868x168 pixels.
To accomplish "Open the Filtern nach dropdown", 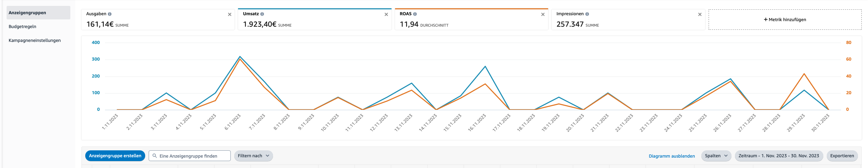I will click(x=253, y=156).
